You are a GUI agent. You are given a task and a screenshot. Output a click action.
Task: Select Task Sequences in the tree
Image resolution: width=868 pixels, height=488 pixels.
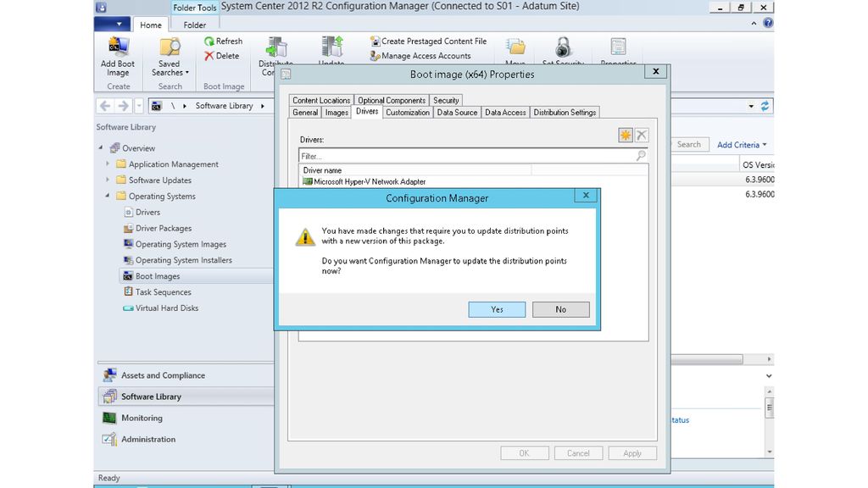(157, 292)
